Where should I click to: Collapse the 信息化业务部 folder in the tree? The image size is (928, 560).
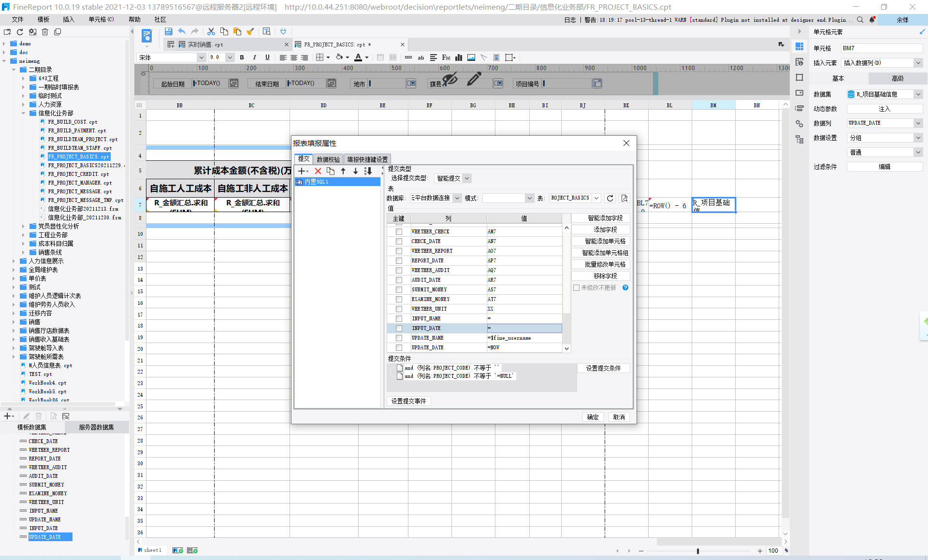[23, 113]
